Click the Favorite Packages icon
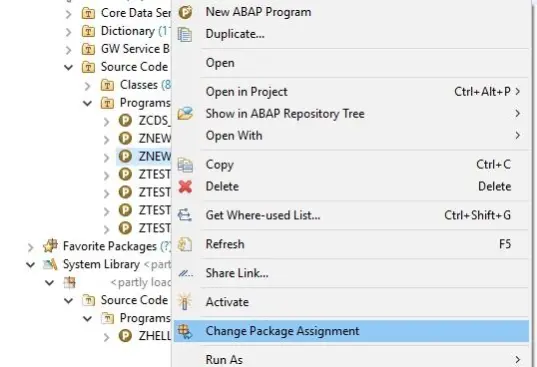 (x=50, y=246)
